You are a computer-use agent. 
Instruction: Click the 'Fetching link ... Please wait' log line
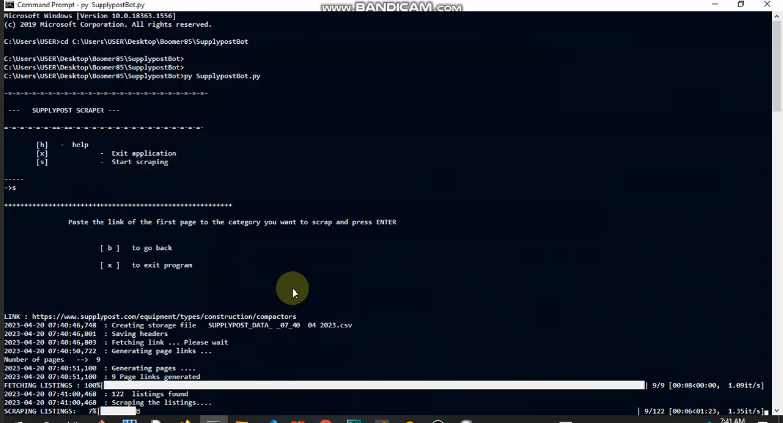116,343
